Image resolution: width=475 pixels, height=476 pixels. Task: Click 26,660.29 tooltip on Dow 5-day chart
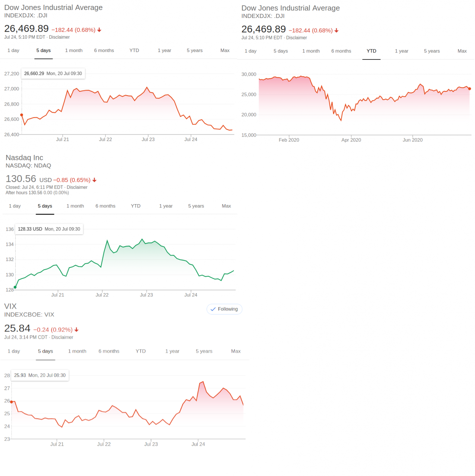coord(53,74)
